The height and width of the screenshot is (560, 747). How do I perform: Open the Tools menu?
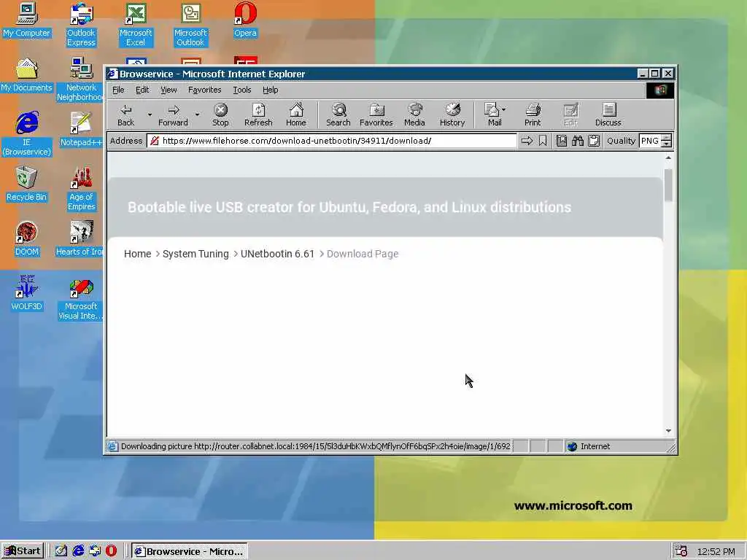(242, 90)
